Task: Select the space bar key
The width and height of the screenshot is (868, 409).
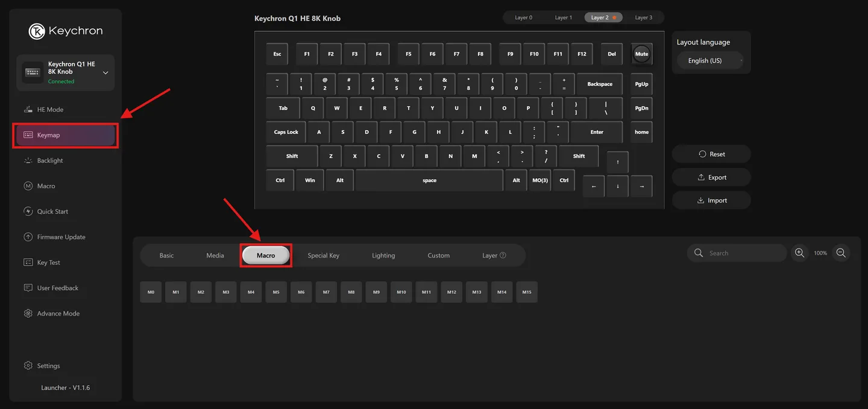Action: point(429,180)
